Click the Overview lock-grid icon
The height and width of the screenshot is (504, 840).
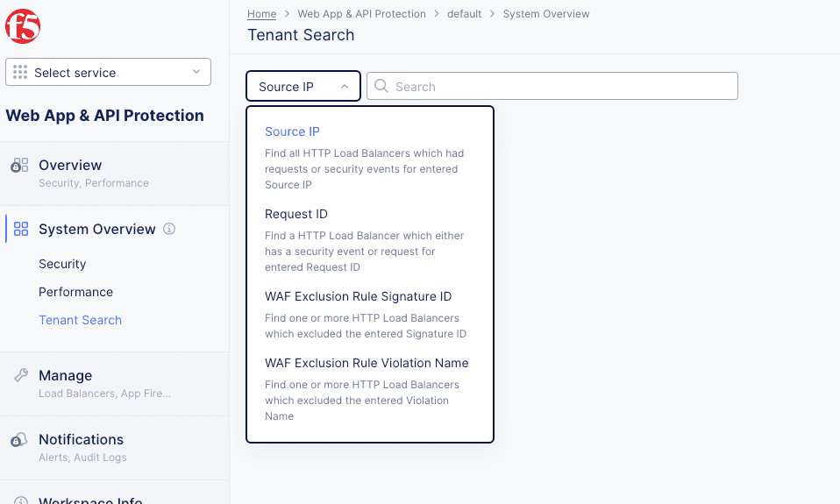19,166
